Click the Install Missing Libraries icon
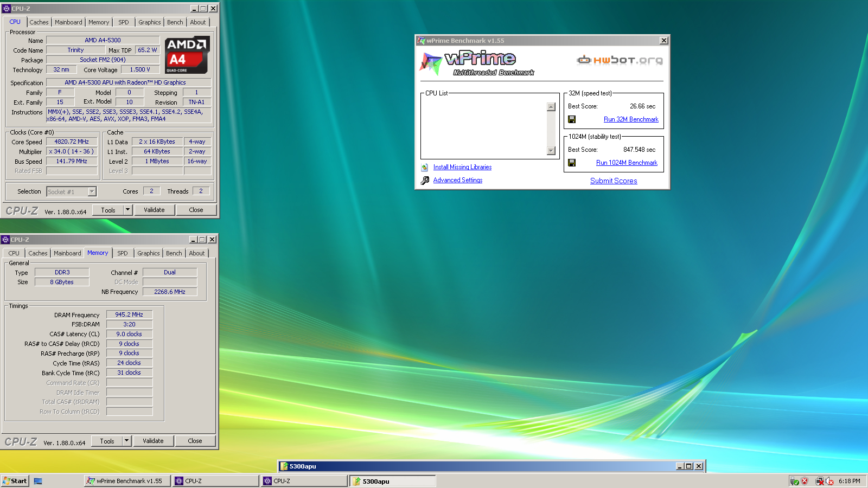868x488 pixels. point(425,168)
